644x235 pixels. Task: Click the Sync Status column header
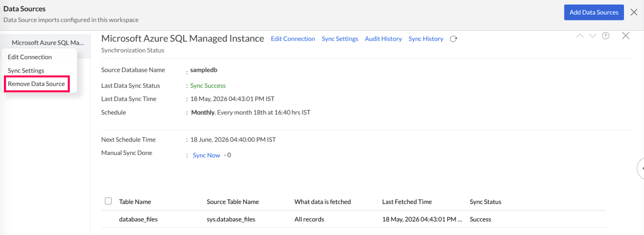click(x=485, y=202)
